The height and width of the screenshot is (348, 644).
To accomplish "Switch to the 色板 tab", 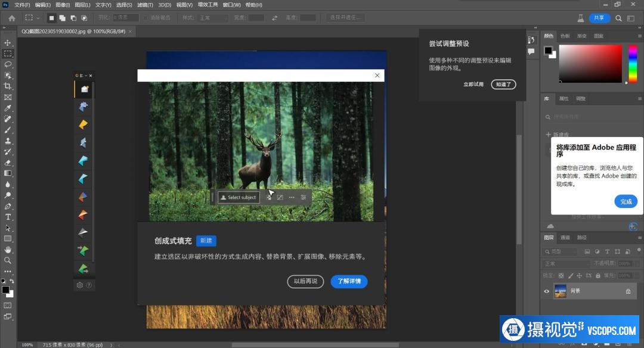I will (565, 36).
